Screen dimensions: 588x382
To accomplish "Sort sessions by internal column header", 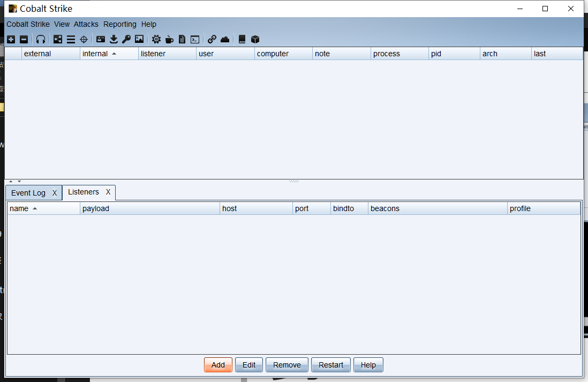I will pyautogui.click(x=109, y=54).
